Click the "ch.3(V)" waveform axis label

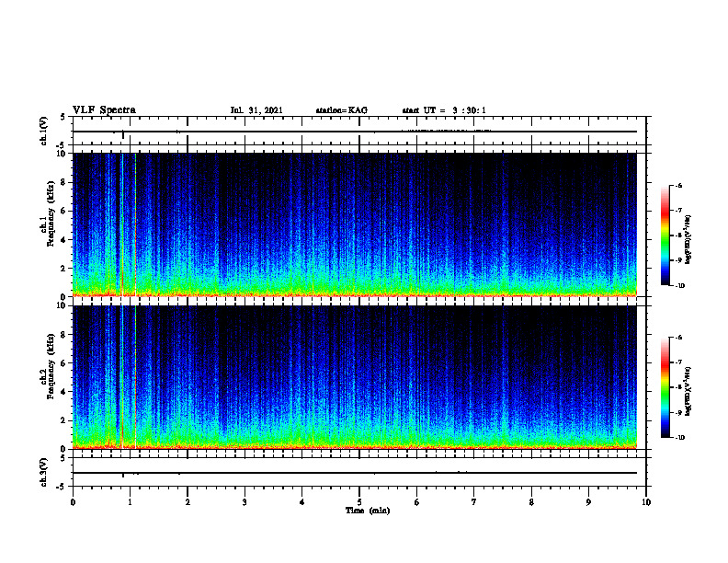click(44, 472)
